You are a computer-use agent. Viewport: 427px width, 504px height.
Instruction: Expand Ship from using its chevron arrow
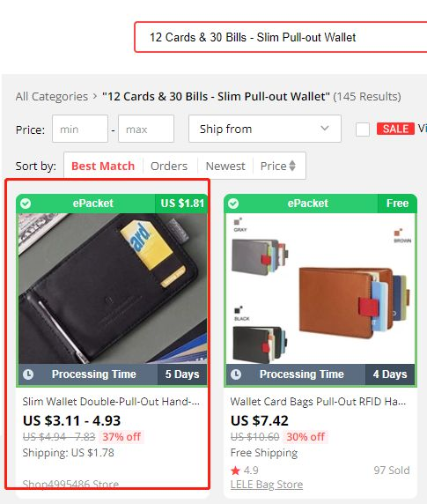tap(325, 129)
